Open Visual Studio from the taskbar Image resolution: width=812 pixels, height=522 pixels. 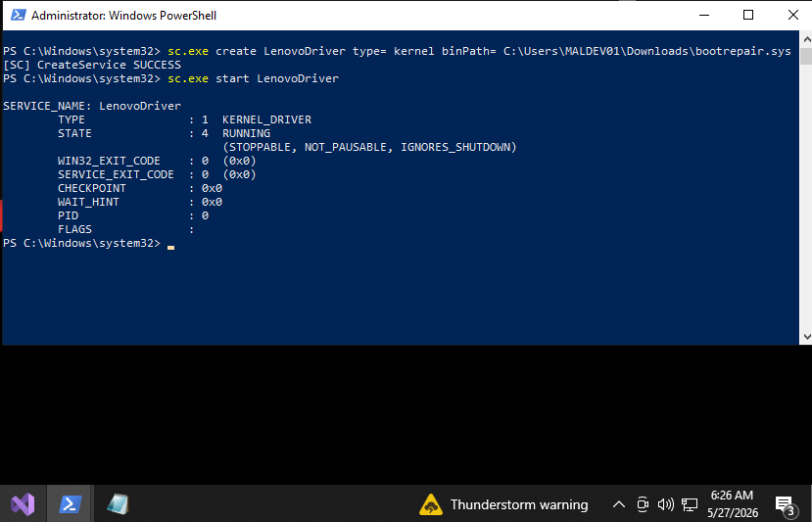[x=23, y=503]
